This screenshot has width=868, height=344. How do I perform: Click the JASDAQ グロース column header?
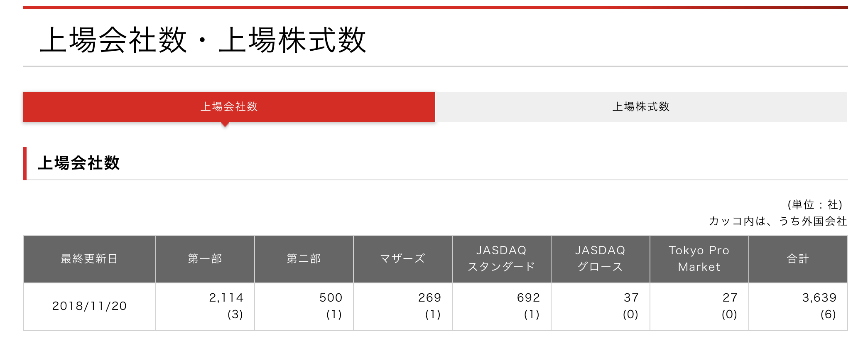601,259
